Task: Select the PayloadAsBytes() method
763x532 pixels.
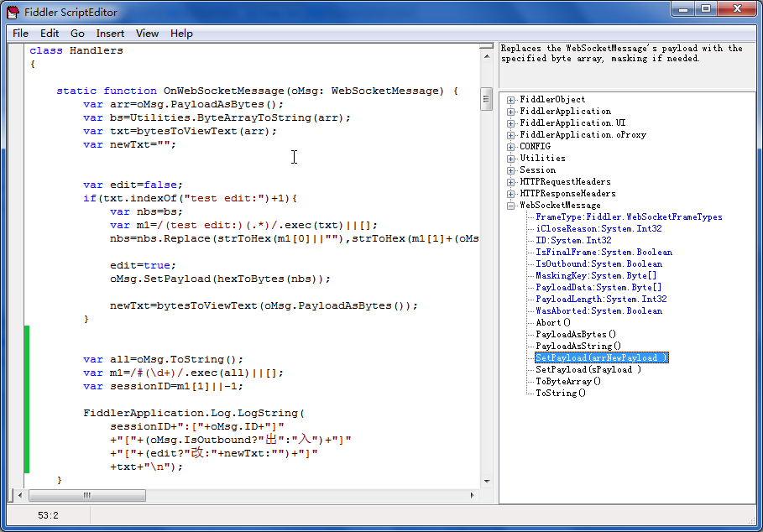Action: point(576,334)
